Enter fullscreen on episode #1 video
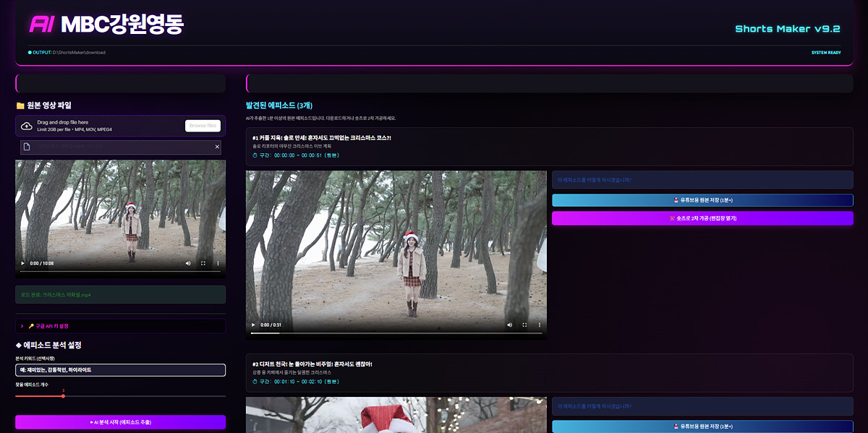 (x=524, y=325)
